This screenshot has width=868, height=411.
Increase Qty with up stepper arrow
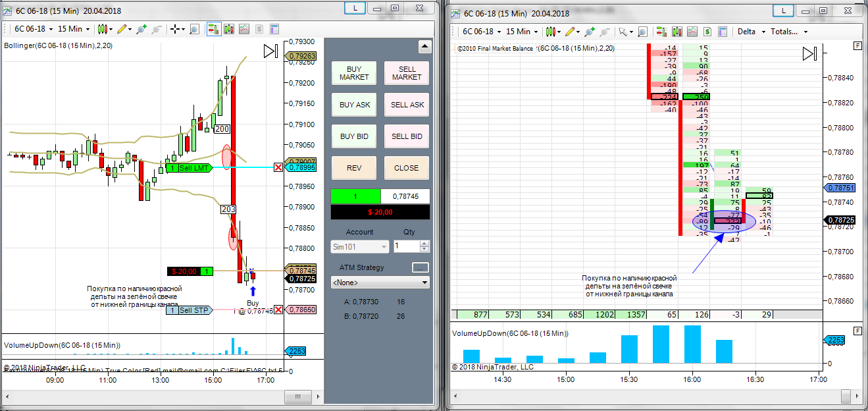(x=424, y=243)
